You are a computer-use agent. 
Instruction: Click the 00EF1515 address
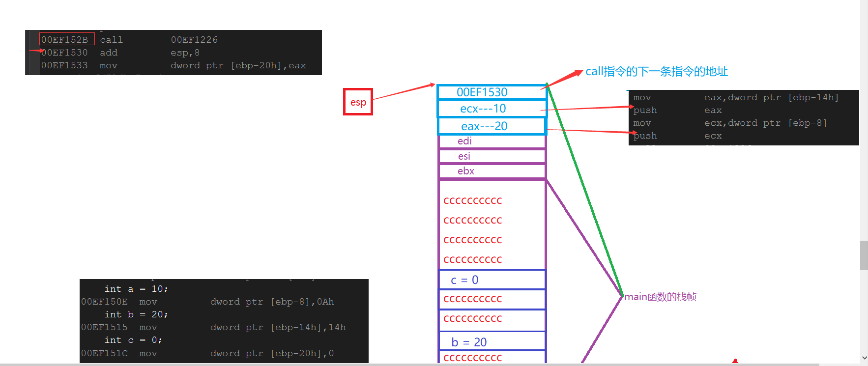tap(104, 327)
